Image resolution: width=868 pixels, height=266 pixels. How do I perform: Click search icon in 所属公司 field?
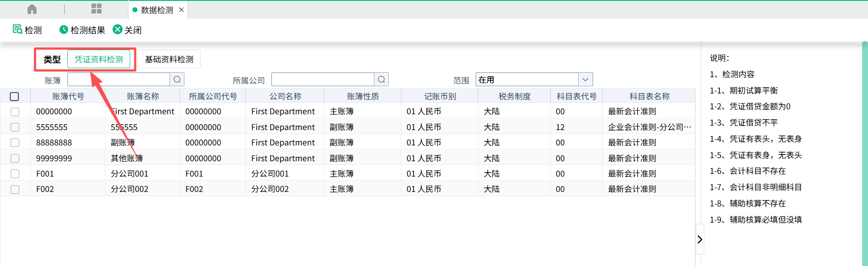click(x=382, y=79)
